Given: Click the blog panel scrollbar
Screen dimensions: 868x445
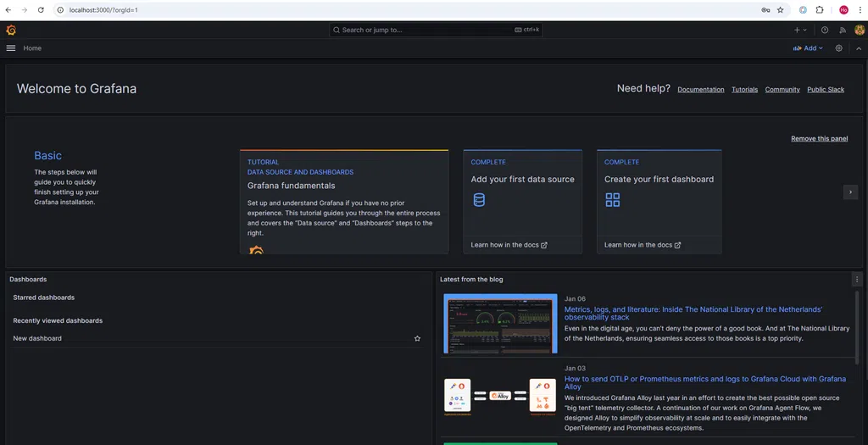Looking at the screenshot, I should coord(857,326).
